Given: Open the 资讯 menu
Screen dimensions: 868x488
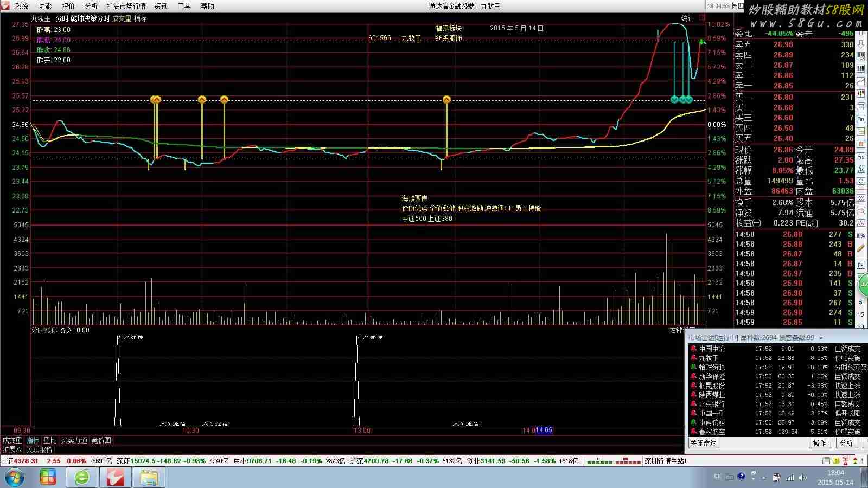Looking at the screenshot, I should (161, 6).
